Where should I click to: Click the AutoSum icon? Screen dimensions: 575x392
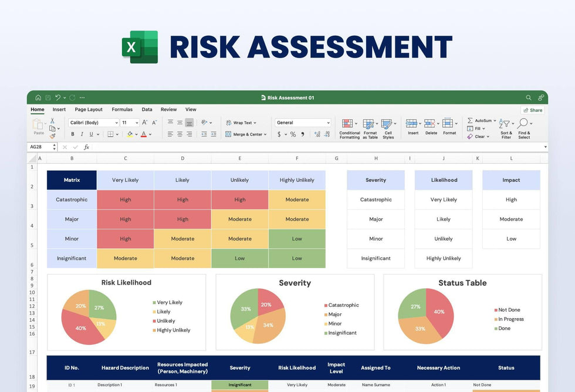pyautogui.click(x=469, y=120)
